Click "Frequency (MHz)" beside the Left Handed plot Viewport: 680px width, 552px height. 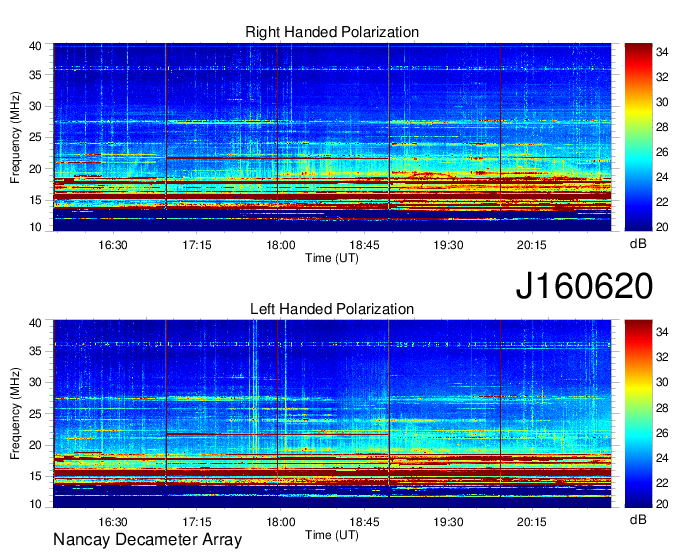[x=15, y=414]
